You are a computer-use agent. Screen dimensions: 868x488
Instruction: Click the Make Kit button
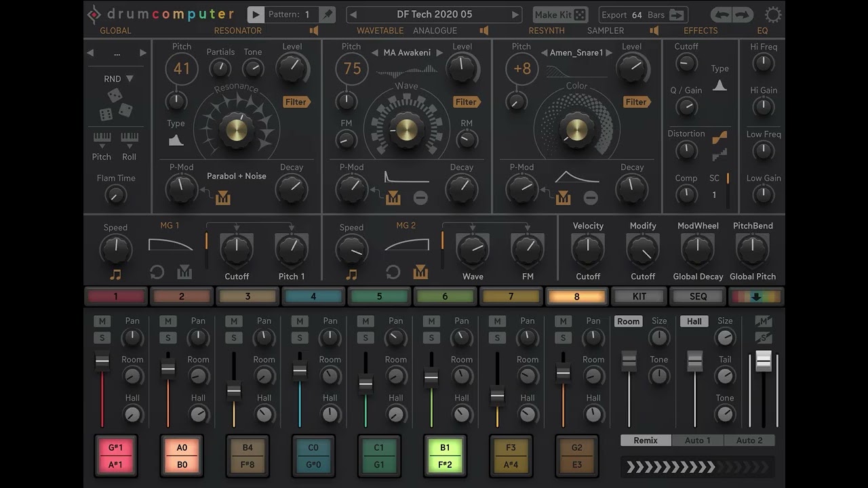[x=560, y=14]
